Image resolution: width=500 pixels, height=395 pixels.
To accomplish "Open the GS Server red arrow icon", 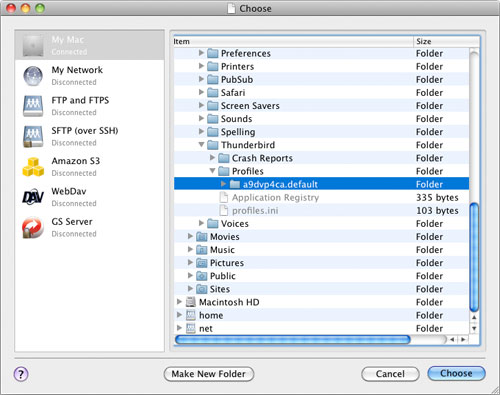I will tap(33, 228).
